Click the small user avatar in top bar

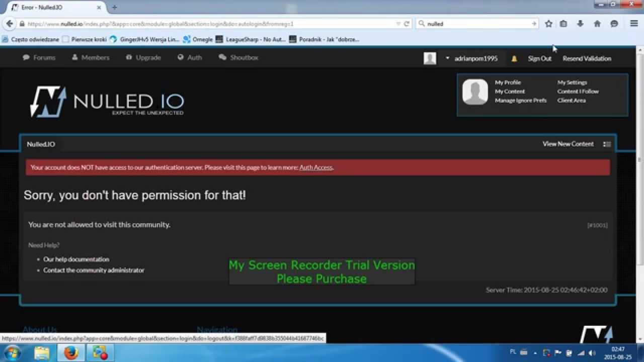pyautogui.click(x=430, y=58)
